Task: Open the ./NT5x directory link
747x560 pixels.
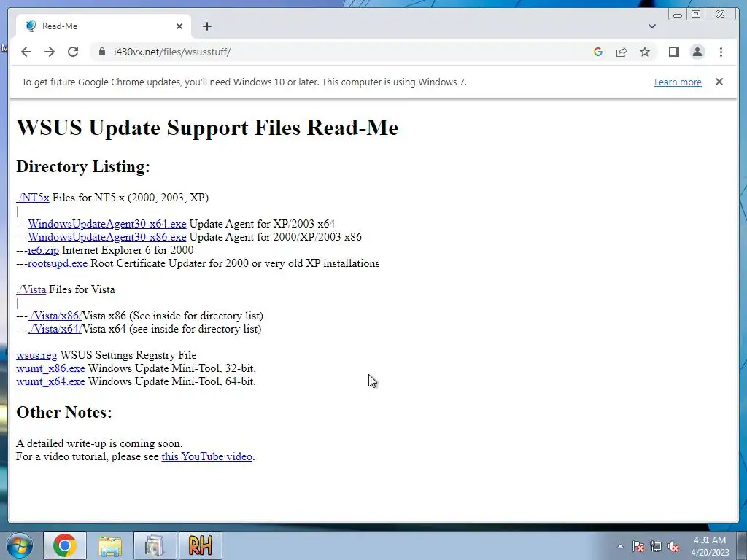Action: pos(33,198)
